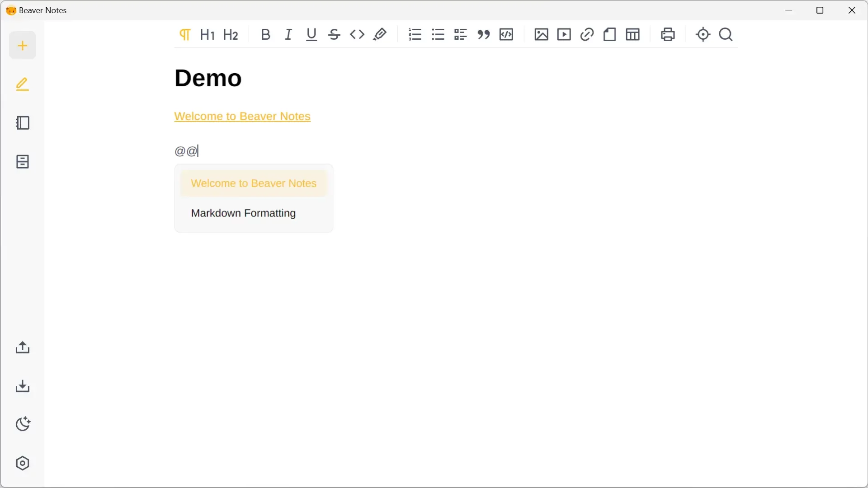This screenshot has height=488, width=868.
Task: Open the notes list sidebar icon
Action: pyautogui.click(x=23, y=123)
